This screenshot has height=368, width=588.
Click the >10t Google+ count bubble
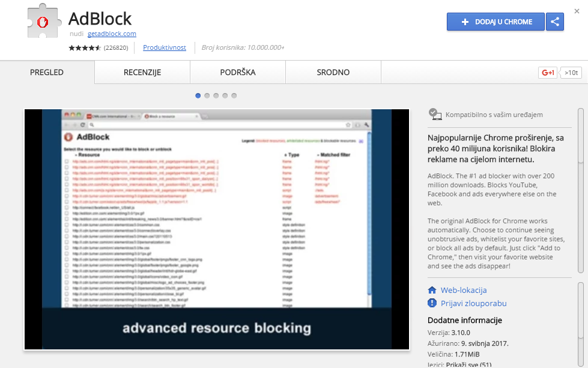(571, 73)
